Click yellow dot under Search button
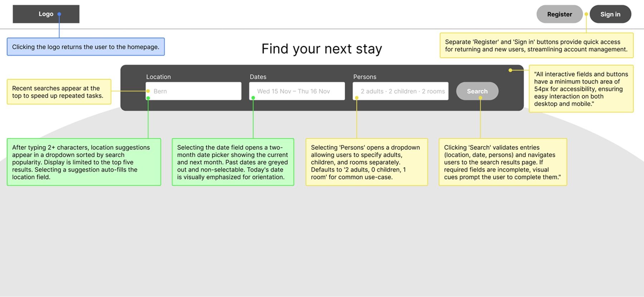The image size is (644, 297). (x=480, y=98)
